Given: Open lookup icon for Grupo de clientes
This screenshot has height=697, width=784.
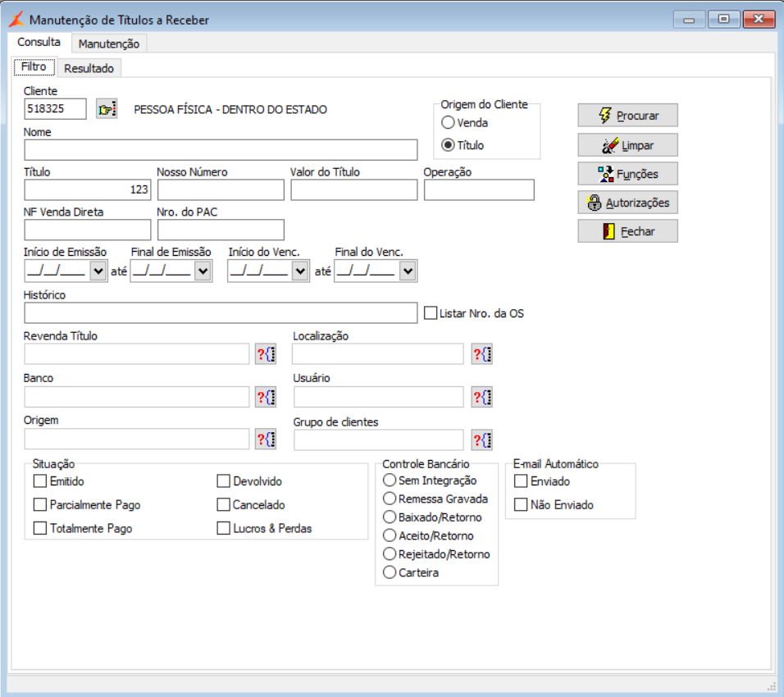Looking at the screenshot, I should point(482,440).
